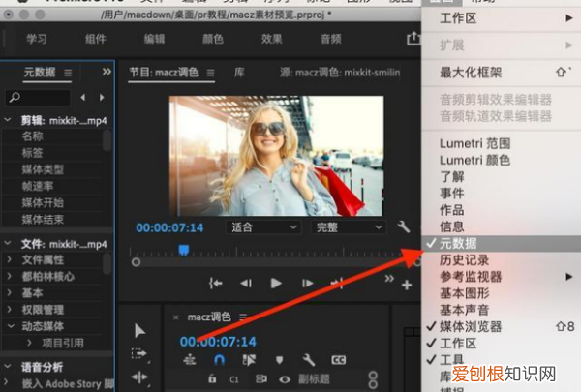Select 历史记录 in the menu
Screen dimensions: 581x392
pyautogui.click(x=501, y=260)
